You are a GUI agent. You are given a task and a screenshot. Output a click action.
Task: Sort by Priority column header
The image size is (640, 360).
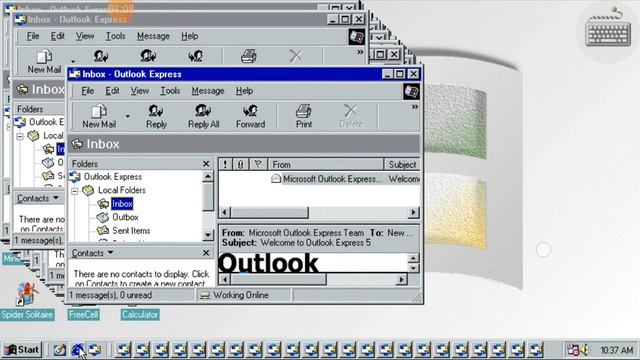point(225,164)
